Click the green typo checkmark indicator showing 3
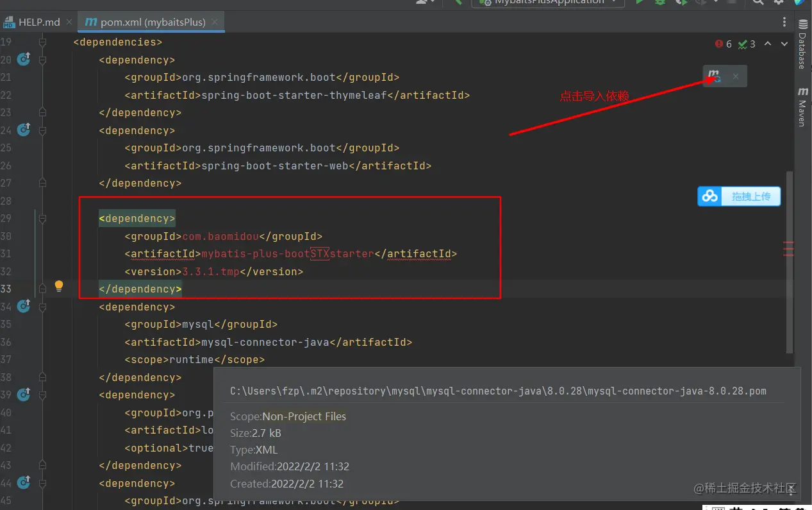The image size is (812, 510). tap(747, 44)
